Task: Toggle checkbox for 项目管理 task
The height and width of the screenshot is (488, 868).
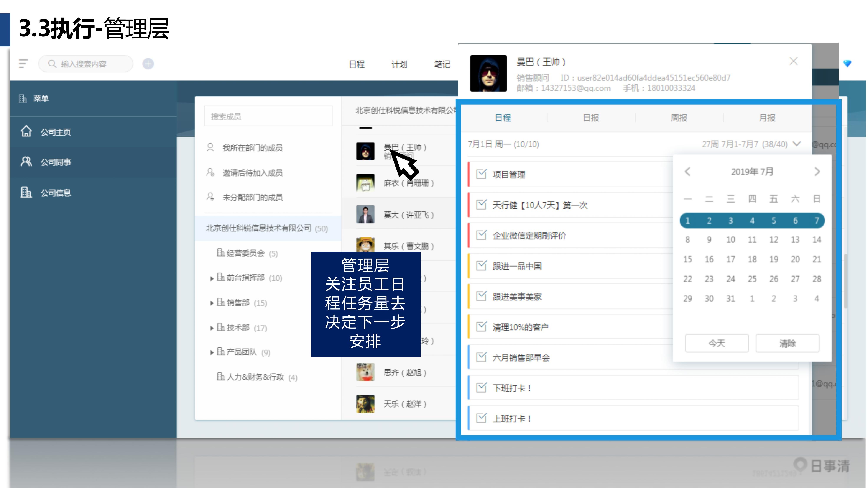Action: [x=481, y=174]
